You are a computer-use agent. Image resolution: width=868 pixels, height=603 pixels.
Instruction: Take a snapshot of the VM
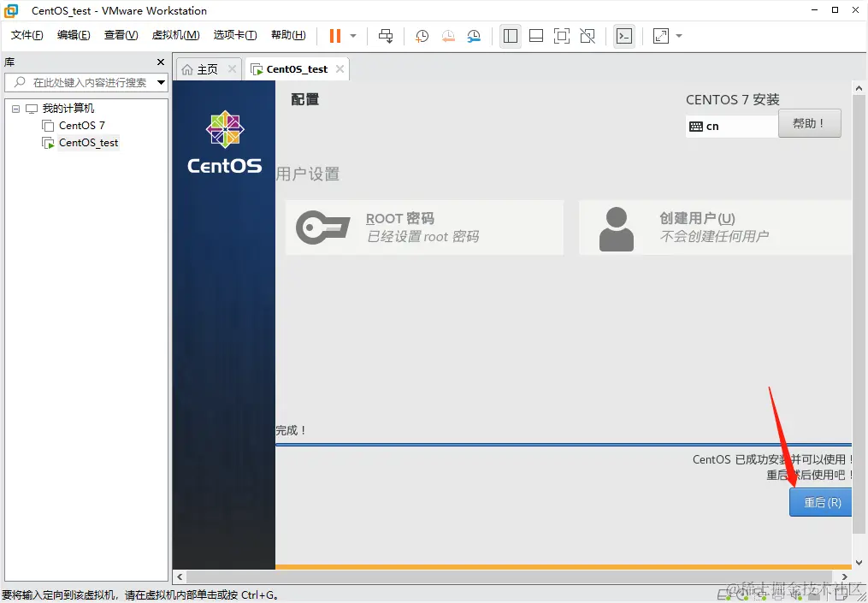pos(422,36)
